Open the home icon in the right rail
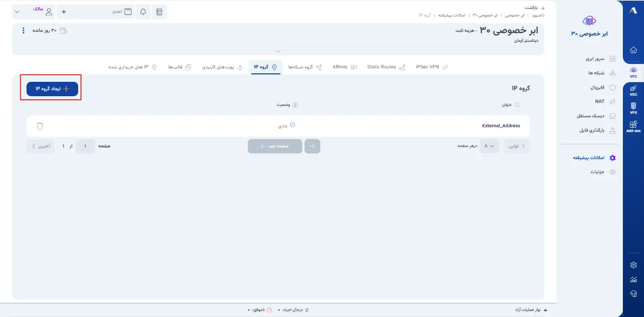 pos(633,50)
